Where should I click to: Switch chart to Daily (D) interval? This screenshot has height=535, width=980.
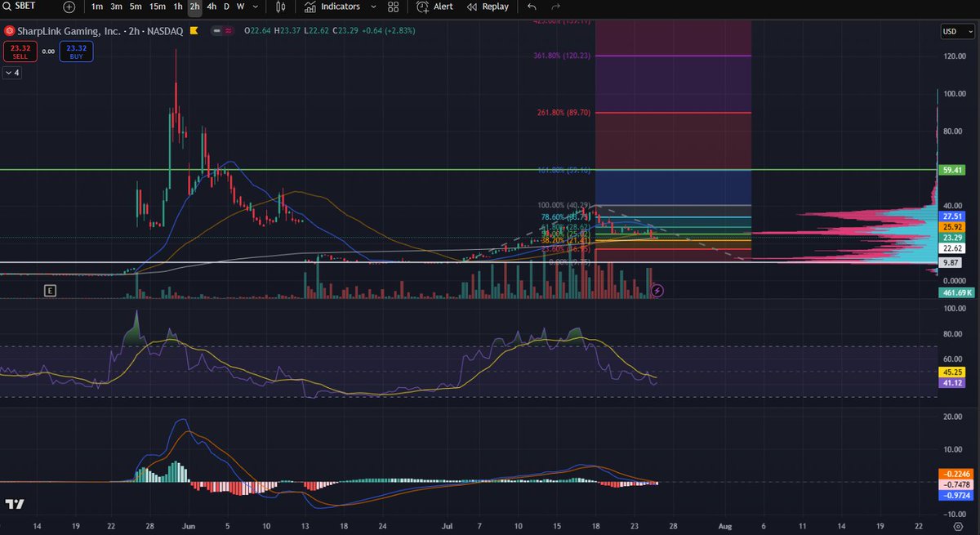[x=226, y=7]
